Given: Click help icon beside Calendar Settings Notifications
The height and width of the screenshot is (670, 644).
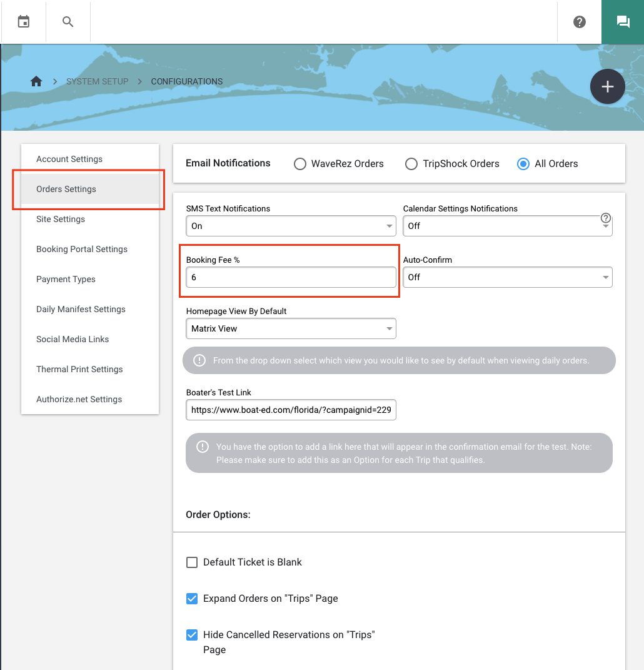Looking at the screenshot, I should tap(606, 218).
